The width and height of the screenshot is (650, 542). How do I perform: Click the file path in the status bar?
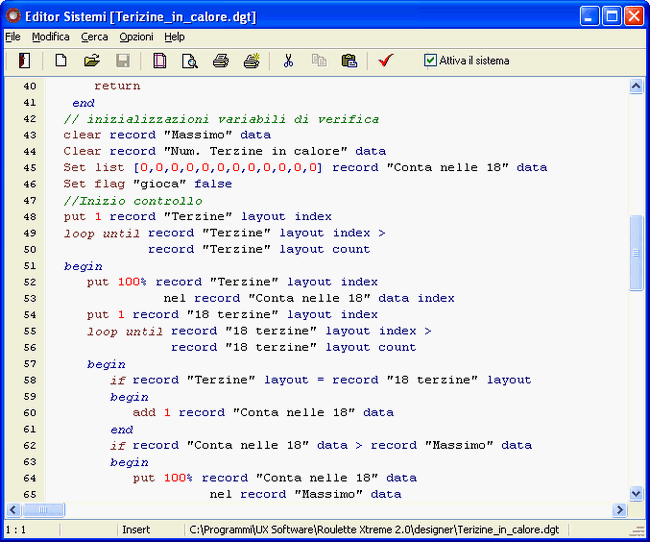(x=374, y=530)
